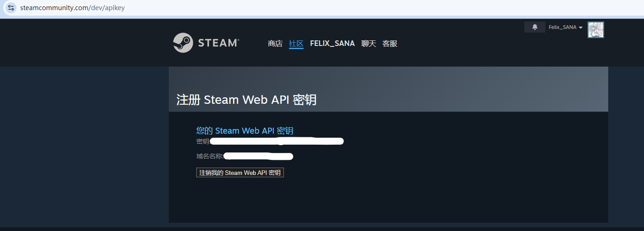
Task: Click the steamcommunity.com/dev/apikey URL field
Action: pos(321,8)
